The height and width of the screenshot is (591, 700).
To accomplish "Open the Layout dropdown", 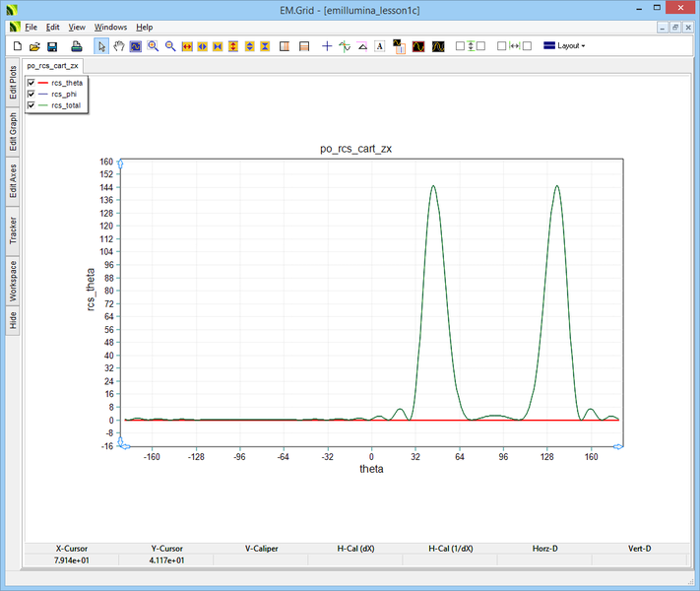I will [564, 46].
